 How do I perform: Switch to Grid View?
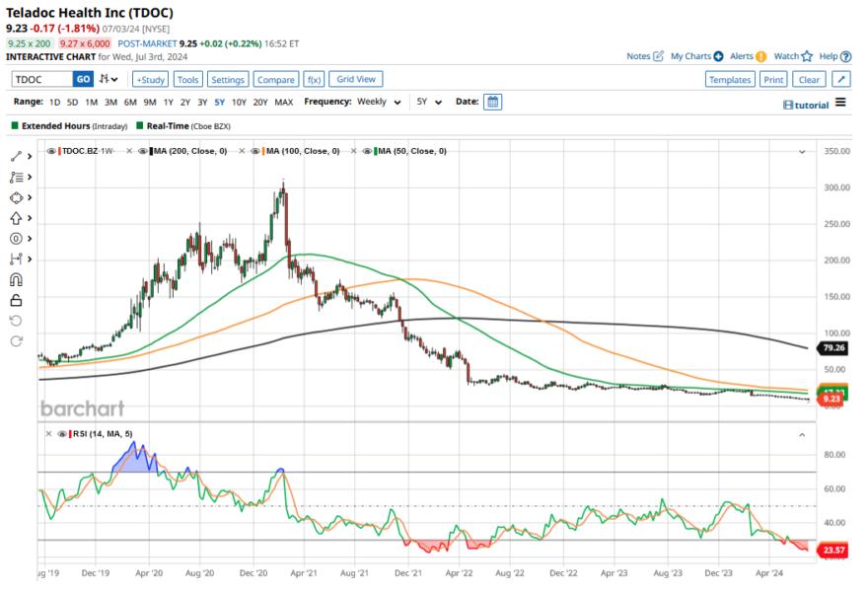tap(356, 79)
